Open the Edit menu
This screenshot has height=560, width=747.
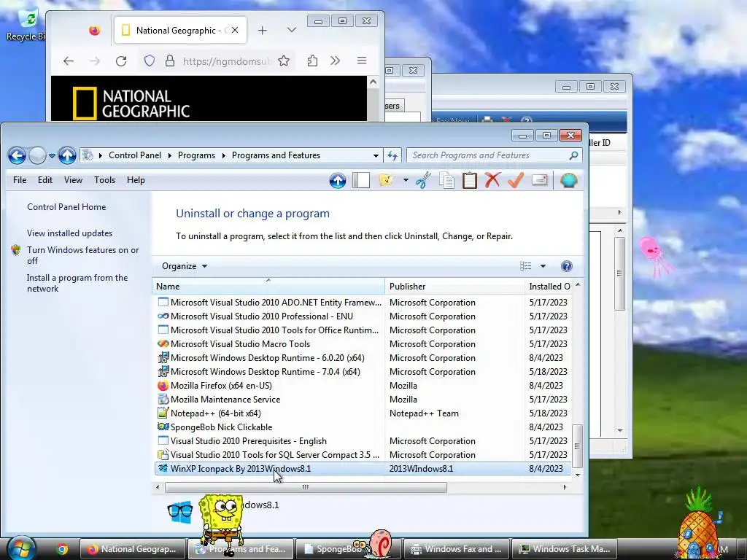click(45, 180)
